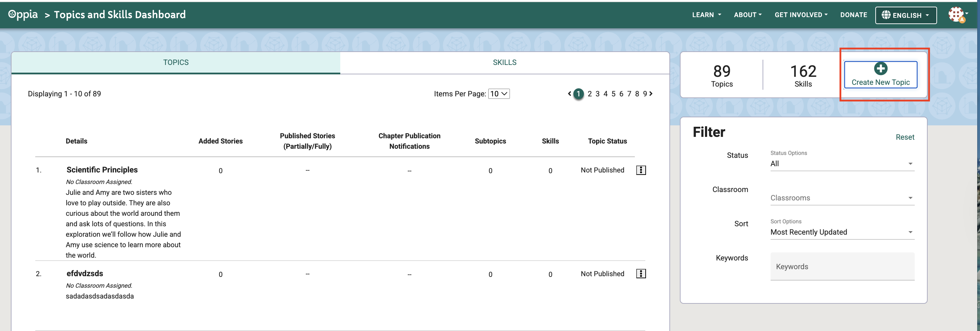
Task: Click the globe icon for language
Action: pos(886,15)
